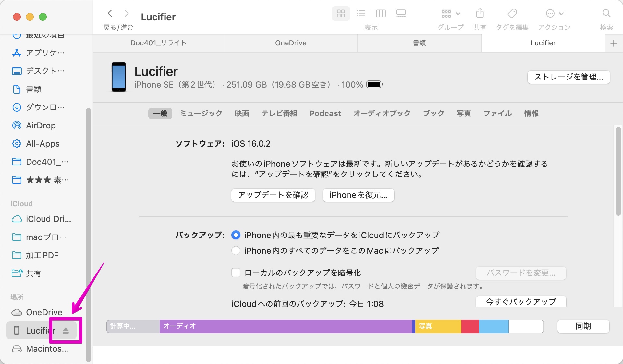Click the forward navigation arrow
The height and width of the screenshot is (364, 623).
pos(127,13)
